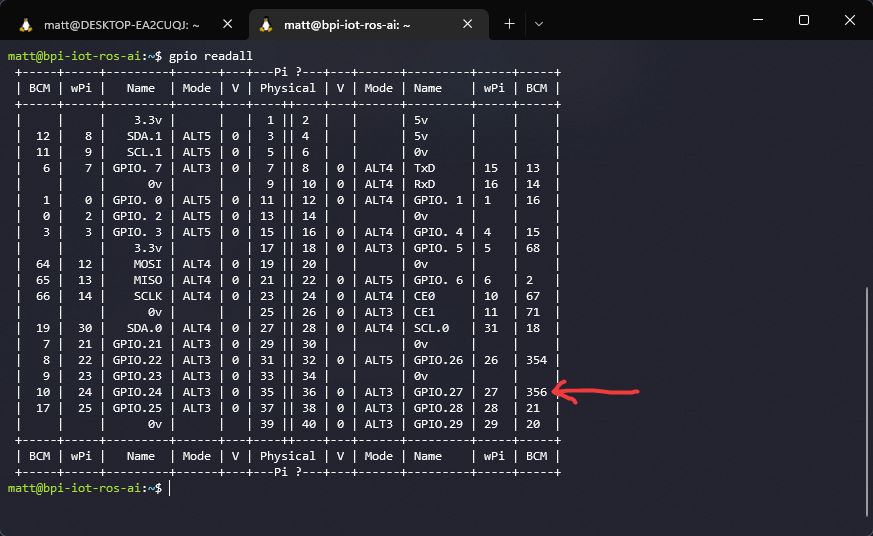The image size is (873, 536).
Task: Click the Physical header in top row
Action: click(287, 88)
